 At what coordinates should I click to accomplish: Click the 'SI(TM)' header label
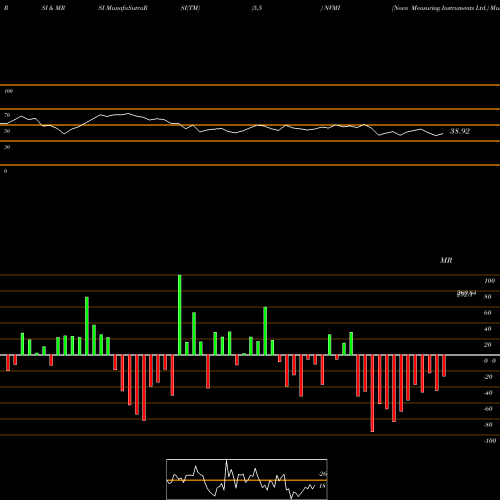coord(190,8)
